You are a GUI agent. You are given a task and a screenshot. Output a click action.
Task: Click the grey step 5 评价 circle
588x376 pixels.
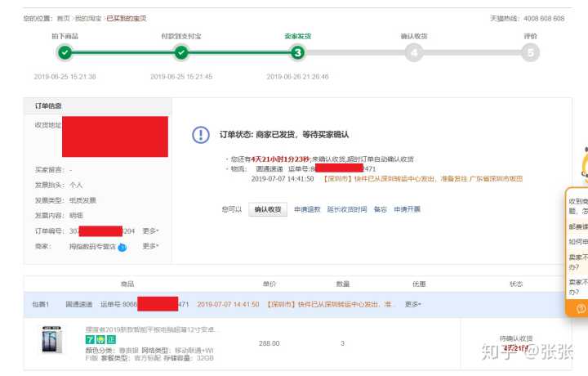[x=531, y=53]
